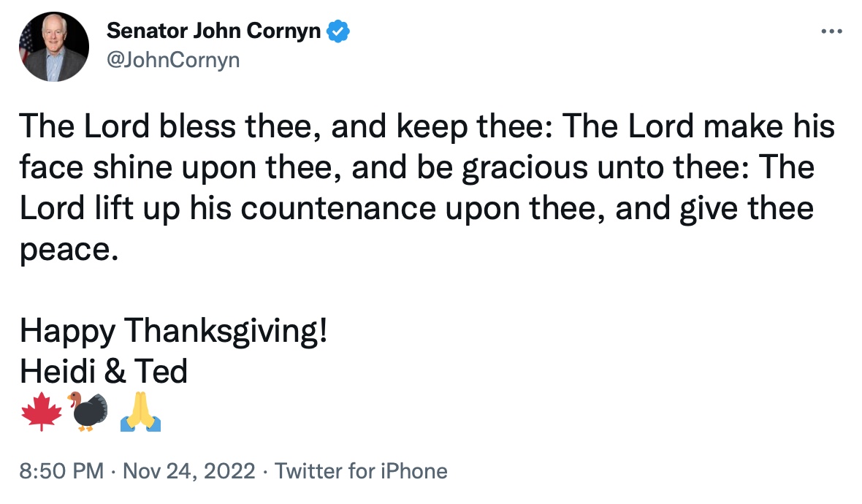The image size is (862, 504).
Task: Click the red maple leaf emoji
Action: [x=42, y=412]
